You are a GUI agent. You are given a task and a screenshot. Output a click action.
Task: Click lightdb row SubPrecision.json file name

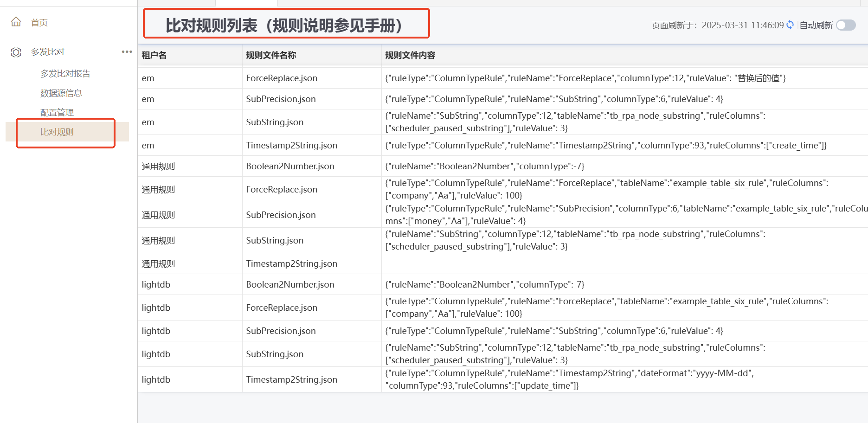click(x=281, y=331)
